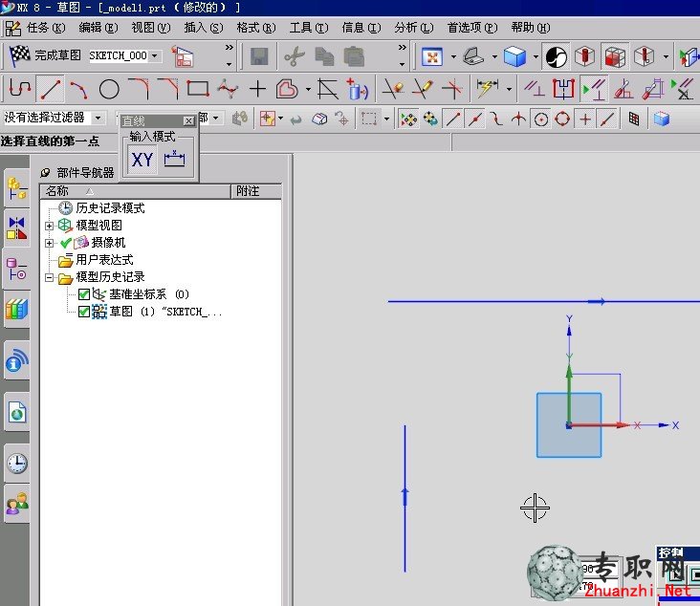Viewport: 700px width, 606px height.
Task: Open the 帮助(H) menu
Action: tap(531, 28)
